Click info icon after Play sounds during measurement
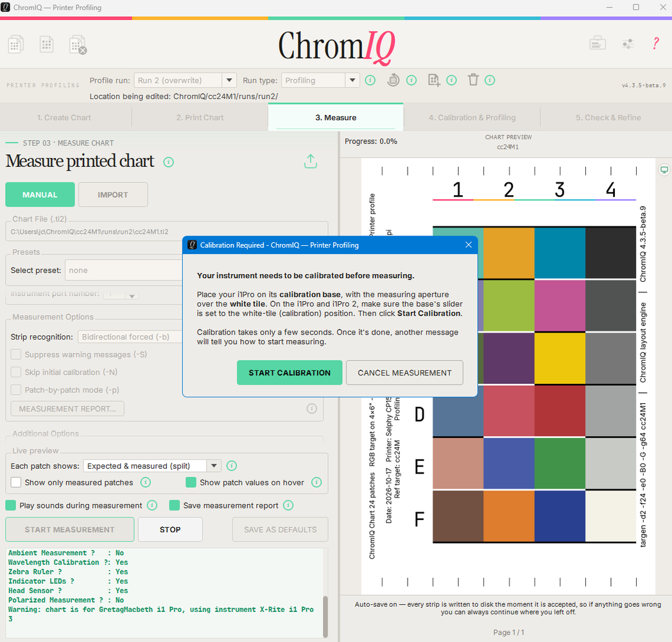Image resolution: width=672 pixels, height=642 pixels. [x=152, y=505]
